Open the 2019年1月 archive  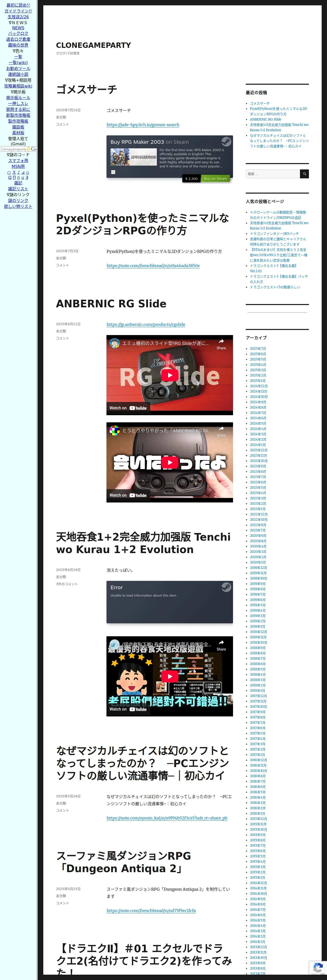(x=258, y=627)
